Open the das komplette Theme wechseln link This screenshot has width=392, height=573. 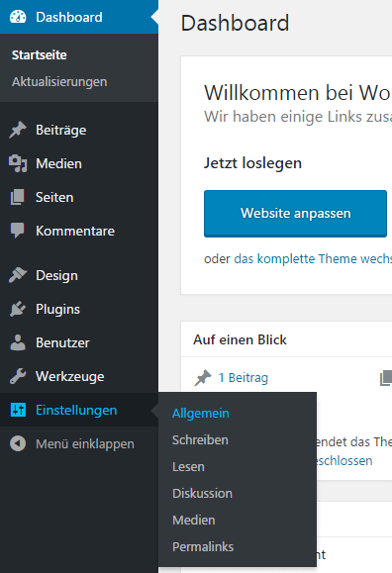(313, 258)
